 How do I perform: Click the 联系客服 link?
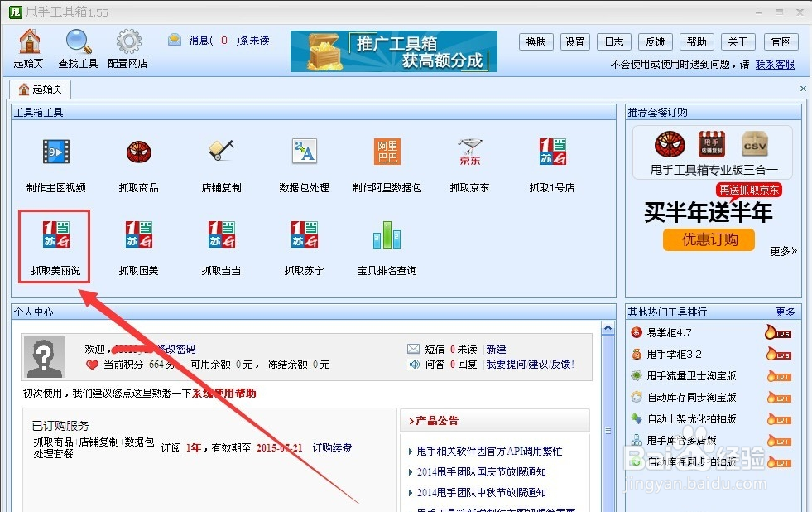(775, 65)
